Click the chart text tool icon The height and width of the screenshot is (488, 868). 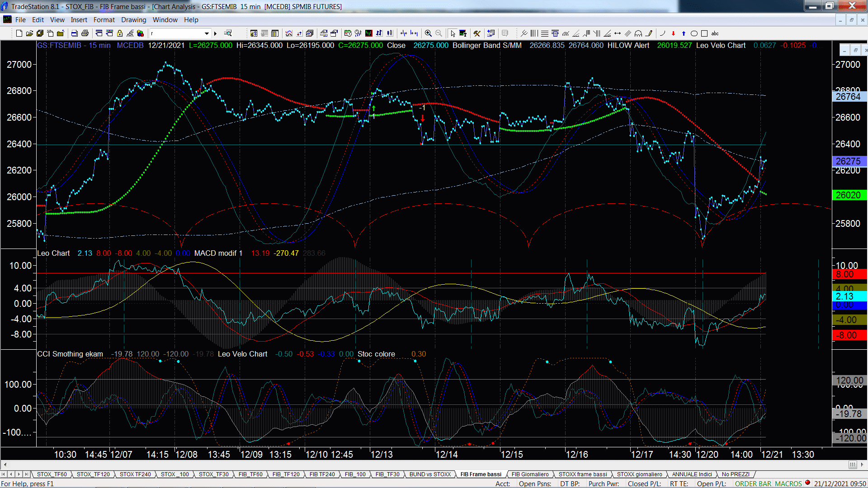[x=463, y=33]
